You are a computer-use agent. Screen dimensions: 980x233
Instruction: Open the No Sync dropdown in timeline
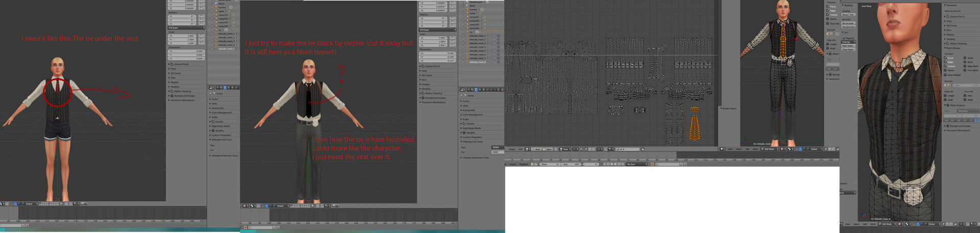(x=636, y=165)
